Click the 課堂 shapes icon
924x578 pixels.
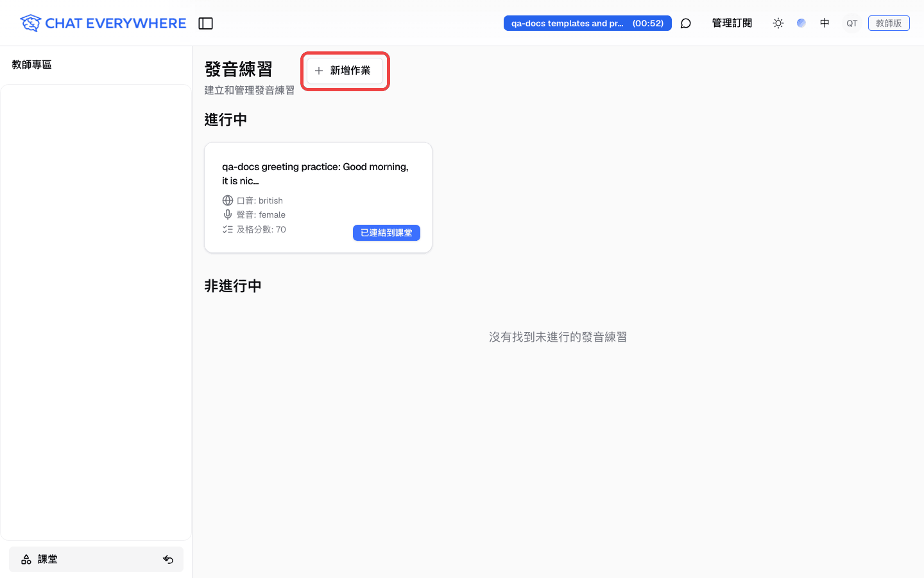point(26,559)
